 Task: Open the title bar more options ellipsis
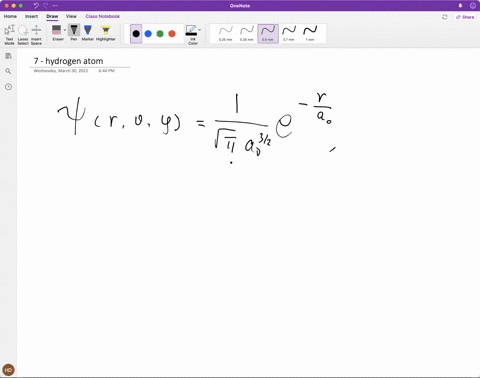pyautogui.click(x=55, y=6)
